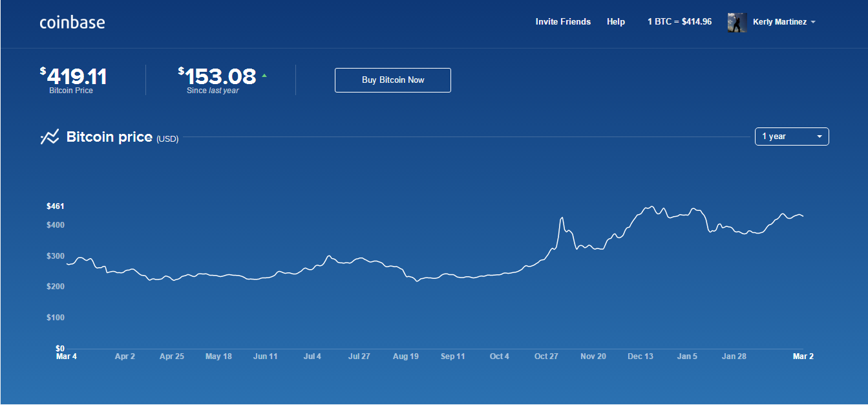Viewport: 868px width, 405px height.
Task: Click the Jul 4 date label
Action: (312, 356)
